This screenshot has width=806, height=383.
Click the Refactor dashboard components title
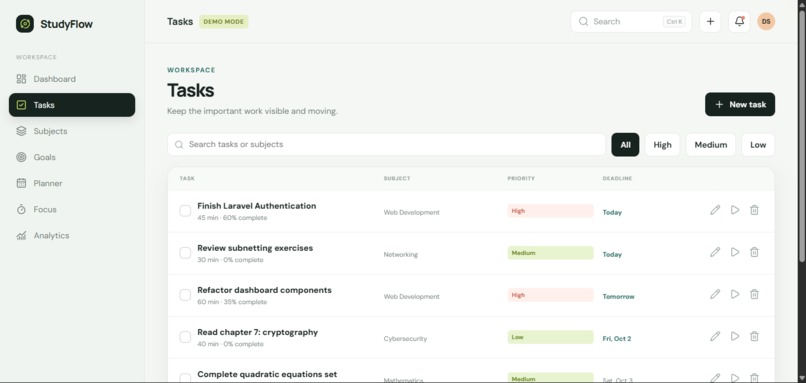pyautogui.click(x=264, y=290)
